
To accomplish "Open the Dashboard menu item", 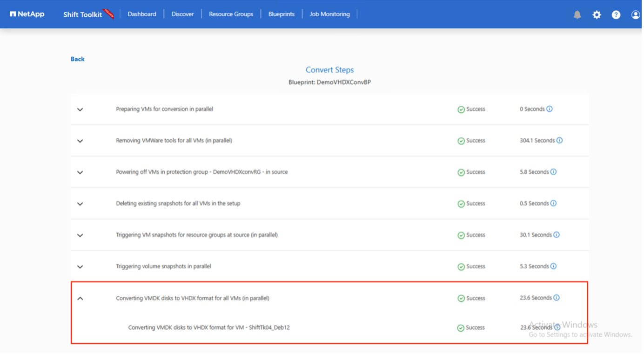I will click(142, 14).
